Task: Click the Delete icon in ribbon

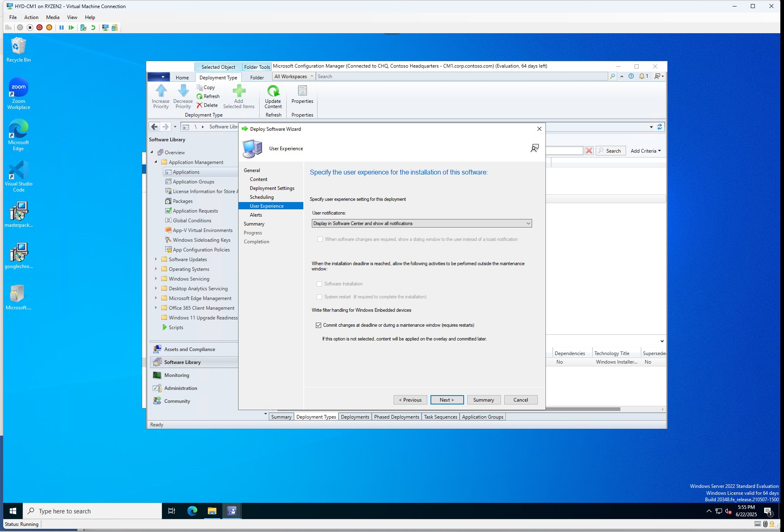Action: [x=200, y=105]
